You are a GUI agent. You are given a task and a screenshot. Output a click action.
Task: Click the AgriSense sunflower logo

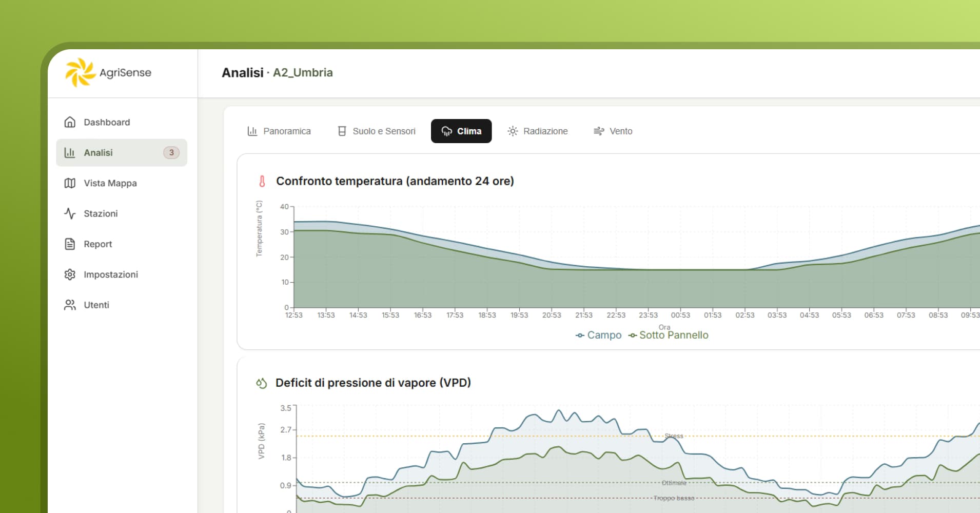[80, 72]
